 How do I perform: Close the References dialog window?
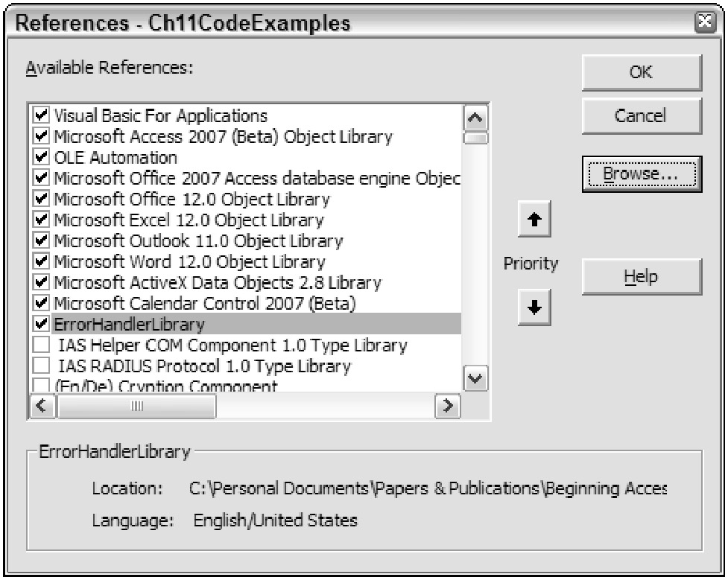click(711, 22)
